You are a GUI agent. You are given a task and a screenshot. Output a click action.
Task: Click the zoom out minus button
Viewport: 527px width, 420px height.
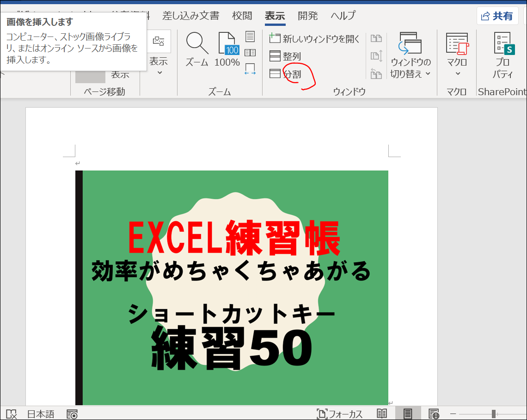[x=453, y=414]
